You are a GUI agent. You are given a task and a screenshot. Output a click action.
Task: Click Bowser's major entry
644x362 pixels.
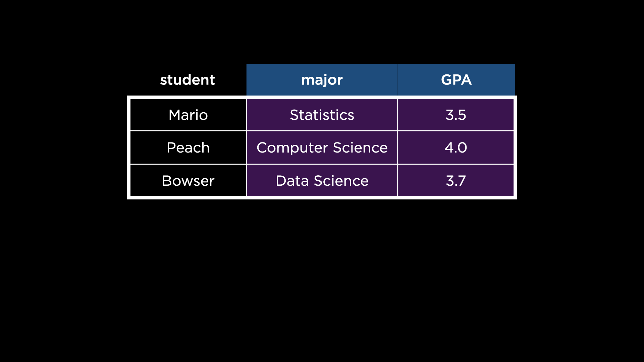coord(322,181)
